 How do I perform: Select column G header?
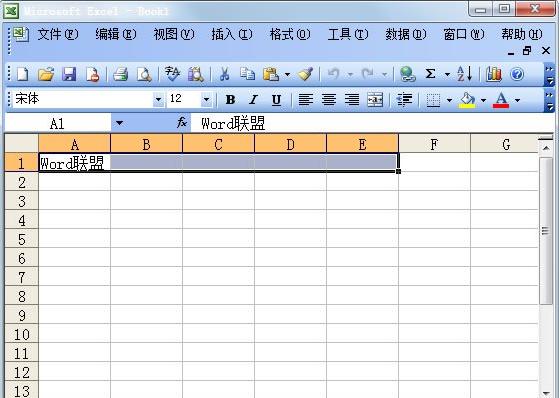point(504,144)
